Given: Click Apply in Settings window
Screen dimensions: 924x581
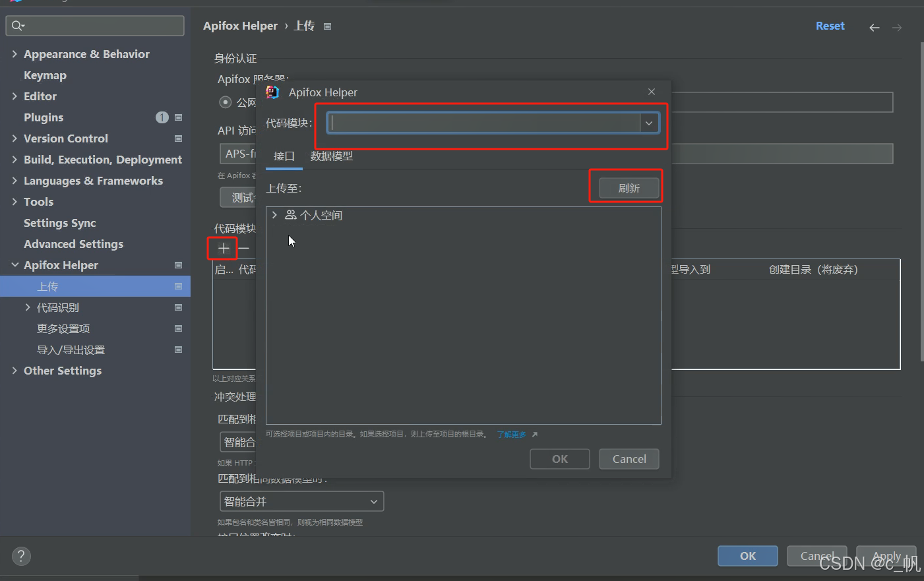Looking at the screenshot, I should pyautogui.click(x=886, y=556).
